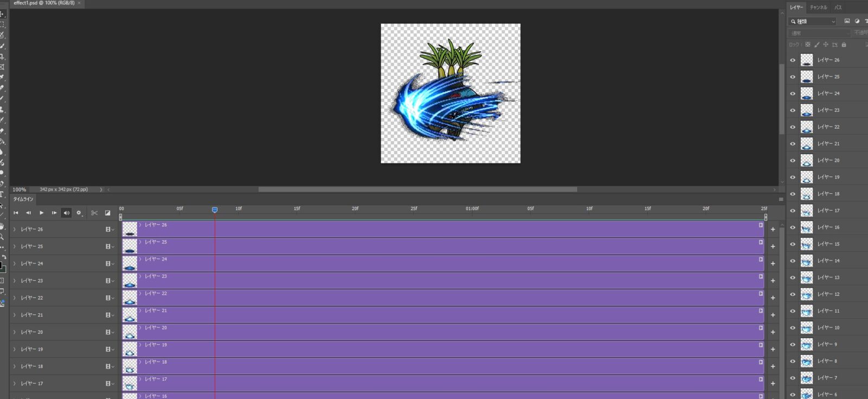Viewport: 868px width, 399px height.
Task: Click the blue playhead marker
Action: [215, 210]
